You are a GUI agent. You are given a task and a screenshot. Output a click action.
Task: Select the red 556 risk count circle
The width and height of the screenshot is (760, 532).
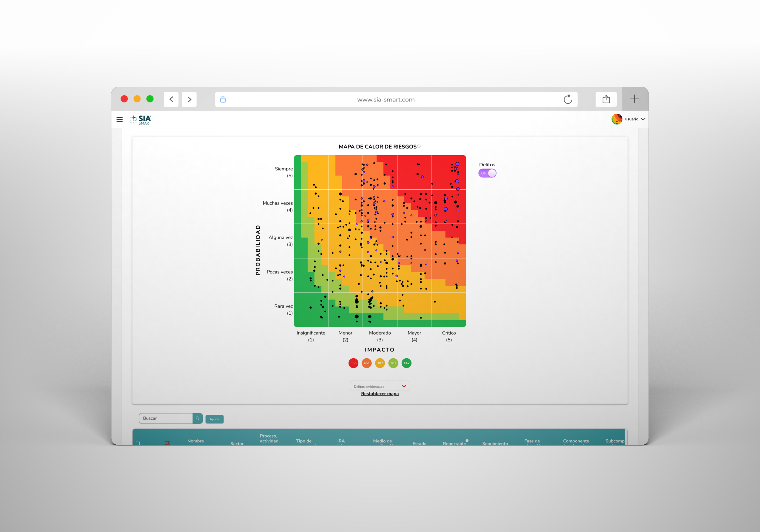pos(353,363)
